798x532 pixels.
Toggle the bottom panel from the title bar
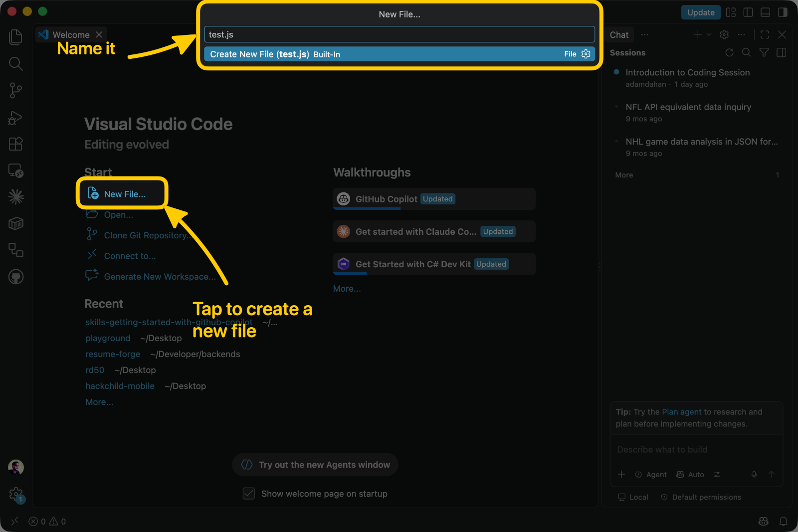click(766, 12)
